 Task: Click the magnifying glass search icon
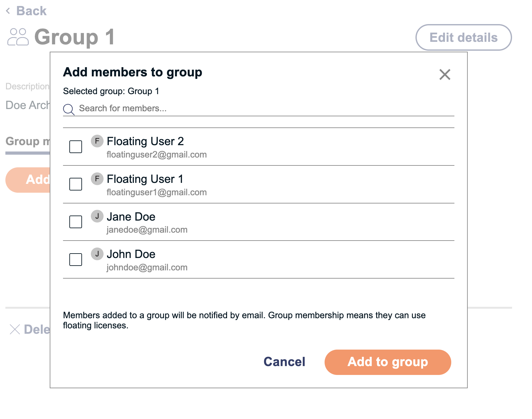pos(69,109)
